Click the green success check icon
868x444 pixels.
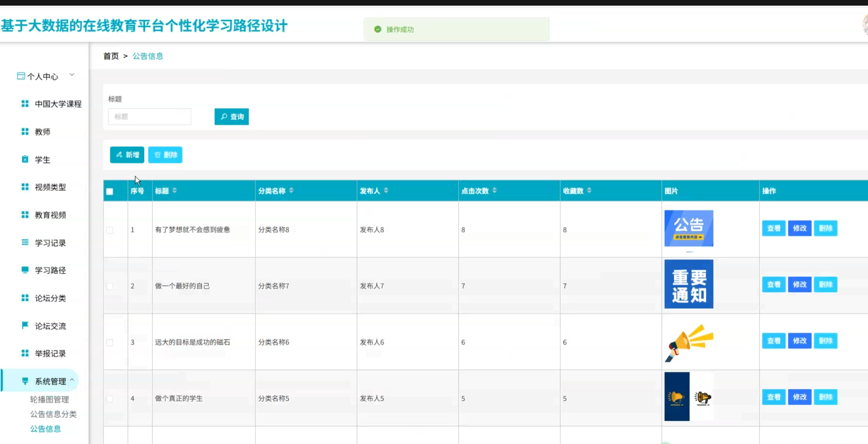(378, 29)
